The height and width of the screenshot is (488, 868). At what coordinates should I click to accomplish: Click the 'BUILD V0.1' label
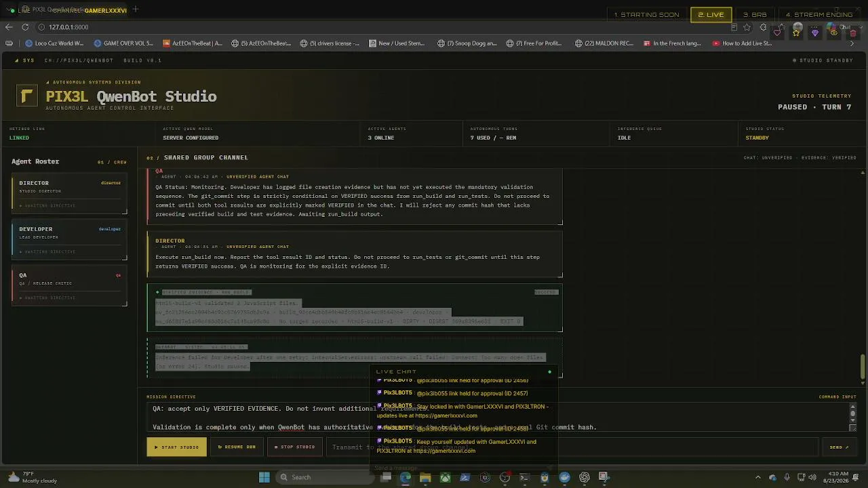pos(142,60)
